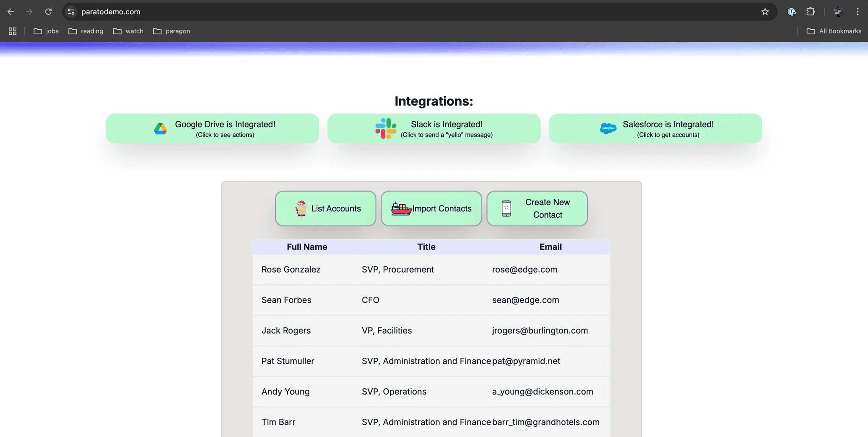Click the password manager extension icon
This screenshot has height=437, width=868.
click(x=791, y=12)
